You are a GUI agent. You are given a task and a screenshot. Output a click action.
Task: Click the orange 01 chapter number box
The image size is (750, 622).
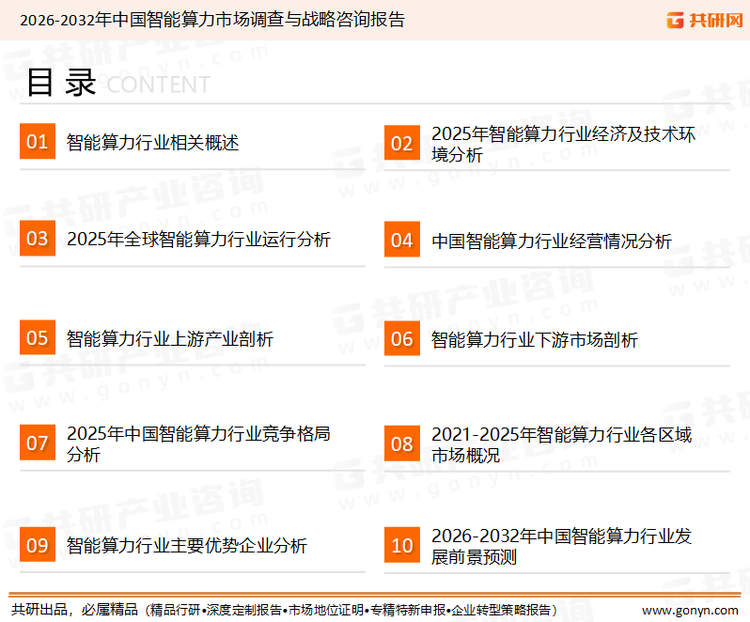click(37, 141)
